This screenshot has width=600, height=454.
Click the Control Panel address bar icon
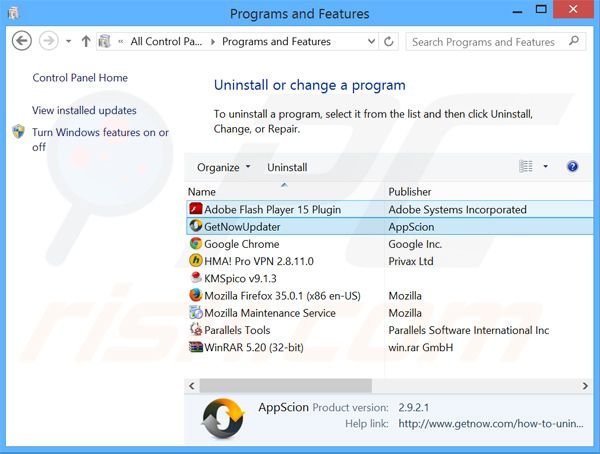pos(104,41)
